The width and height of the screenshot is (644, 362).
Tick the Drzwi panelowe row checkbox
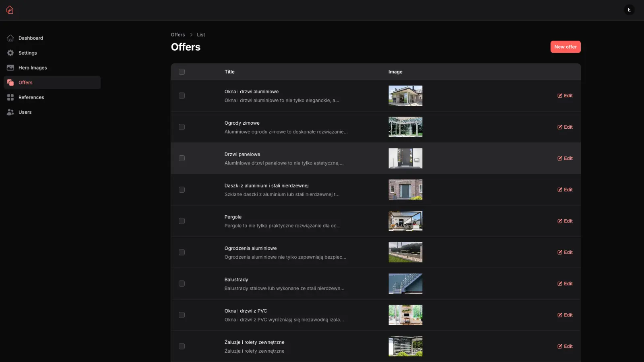click(182, 158)
